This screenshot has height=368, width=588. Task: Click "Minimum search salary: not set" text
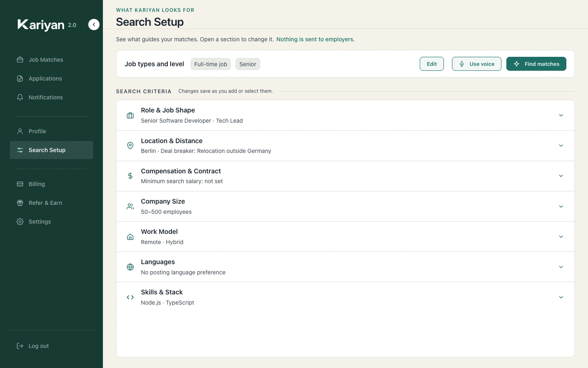(x=182, y=181)
